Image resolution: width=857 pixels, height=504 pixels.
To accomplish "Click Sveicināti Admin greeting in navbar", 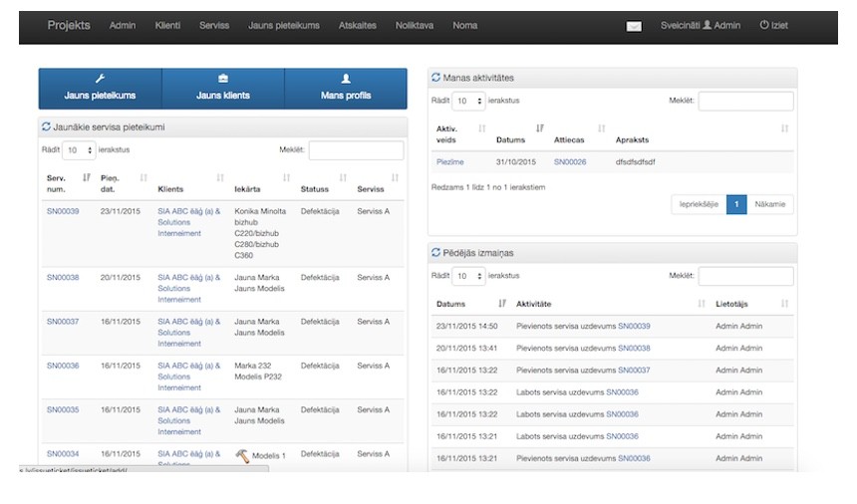I will click(701, 25).
